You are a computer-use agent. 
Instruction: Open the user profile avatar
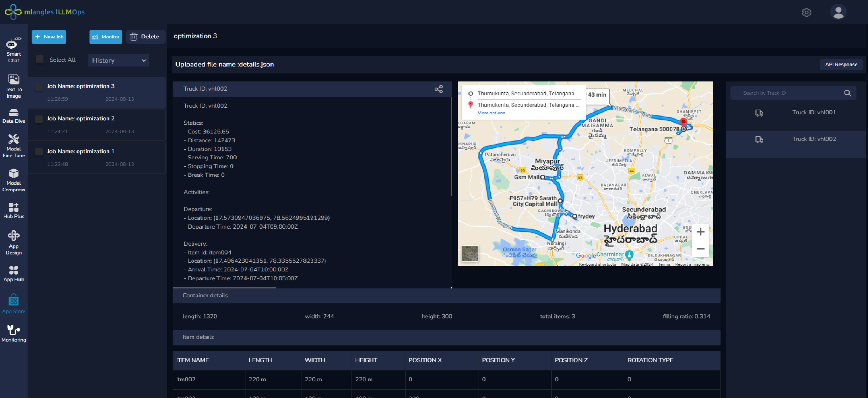(838, 12)
